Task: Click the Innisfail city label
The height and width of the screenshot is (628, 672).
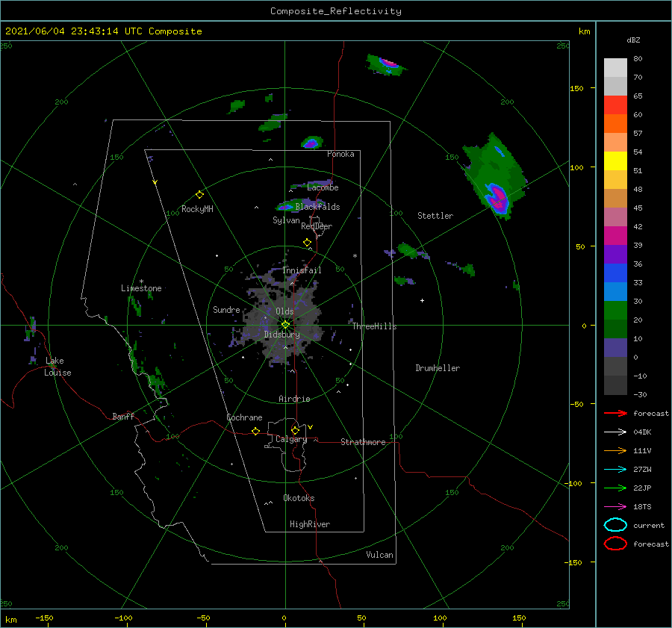Action: [x=302, y=270]
